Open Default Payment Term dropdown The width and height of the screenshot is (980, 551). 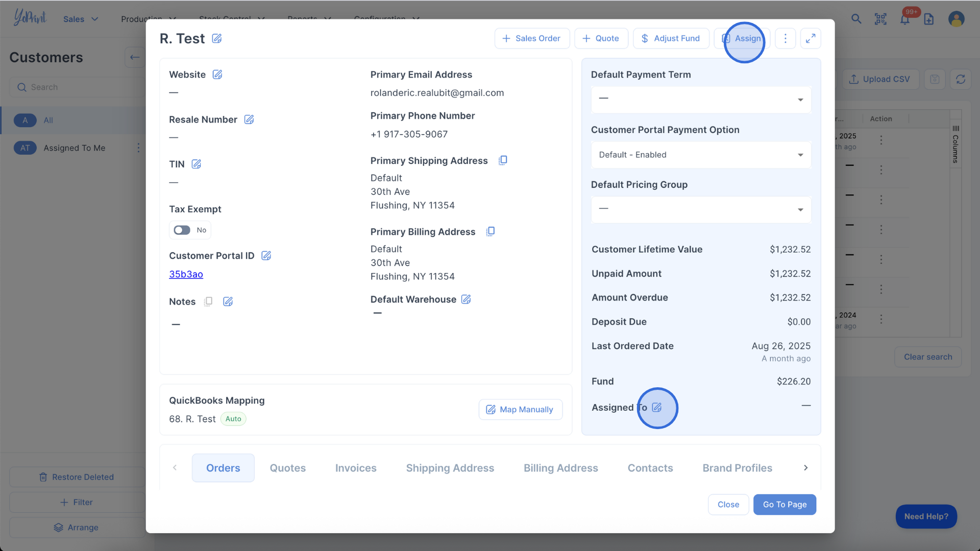[701, 99]
